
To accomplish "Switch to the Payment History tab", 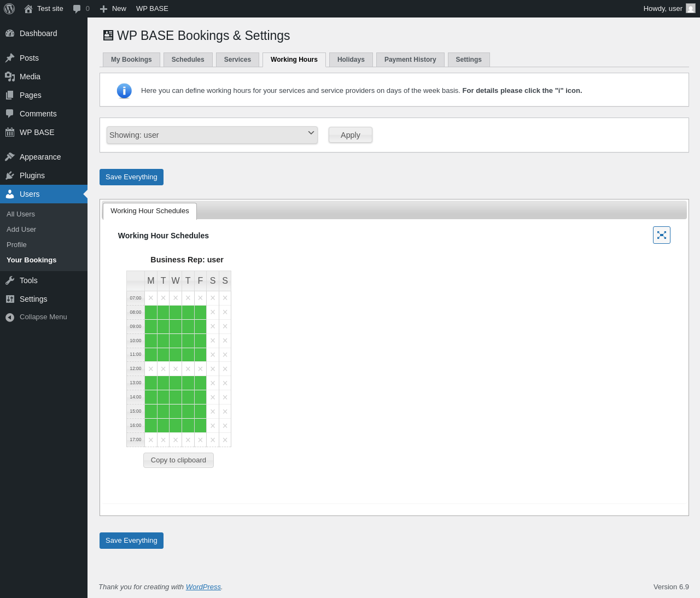I will (410, 60).
